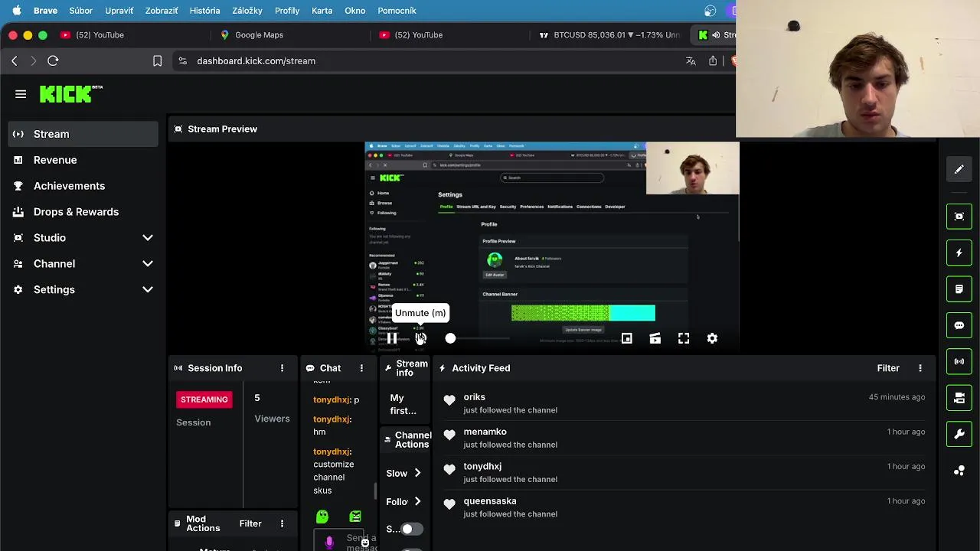
Task: Filter the Mod Actions list
Action: pyautogui.click(x=250, y=523)
